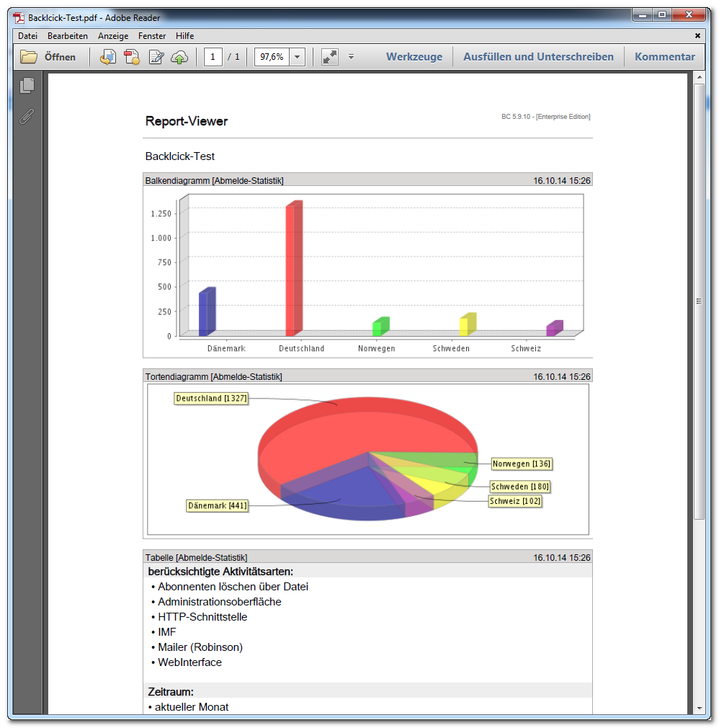Click the cloud upload icon
This screenshot has height=728, width=719.
click(x=179, y=57)
